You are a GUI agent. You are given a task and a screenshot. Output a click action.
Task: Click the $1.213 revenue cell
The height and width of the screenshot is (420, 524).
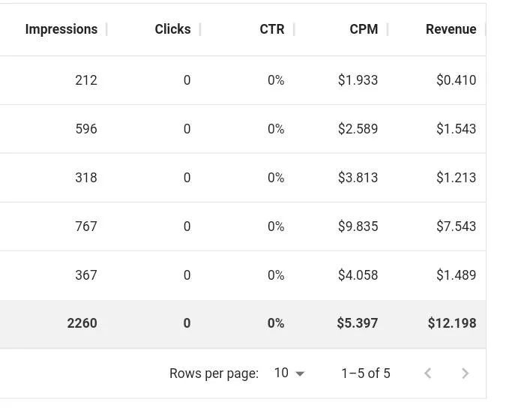[x=457, y=178]
